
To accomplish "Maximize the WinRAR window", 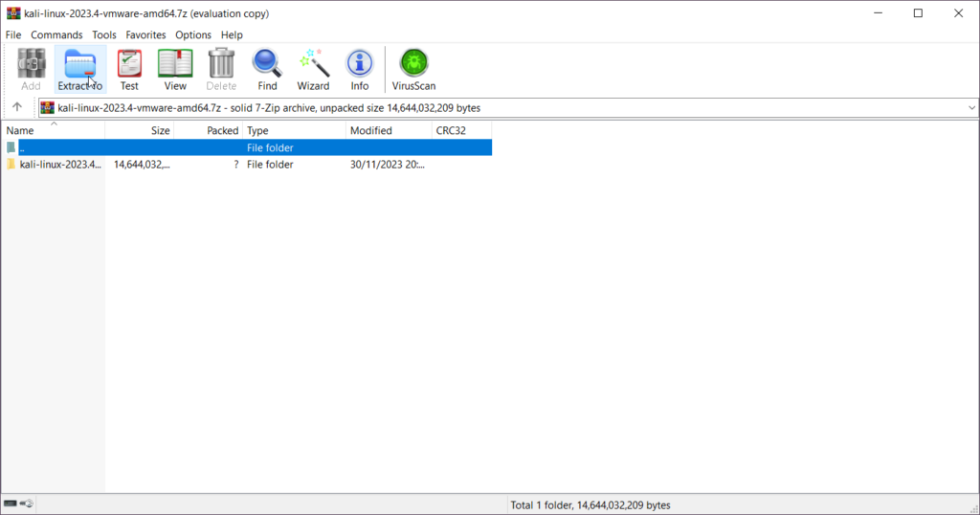I will [x=918, y=13].
